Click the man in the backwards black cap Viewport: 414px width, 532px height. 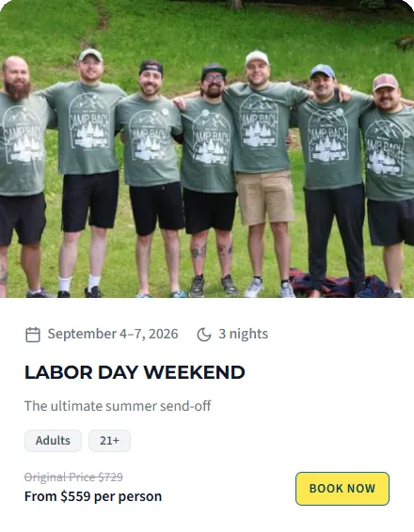(152, 177)
